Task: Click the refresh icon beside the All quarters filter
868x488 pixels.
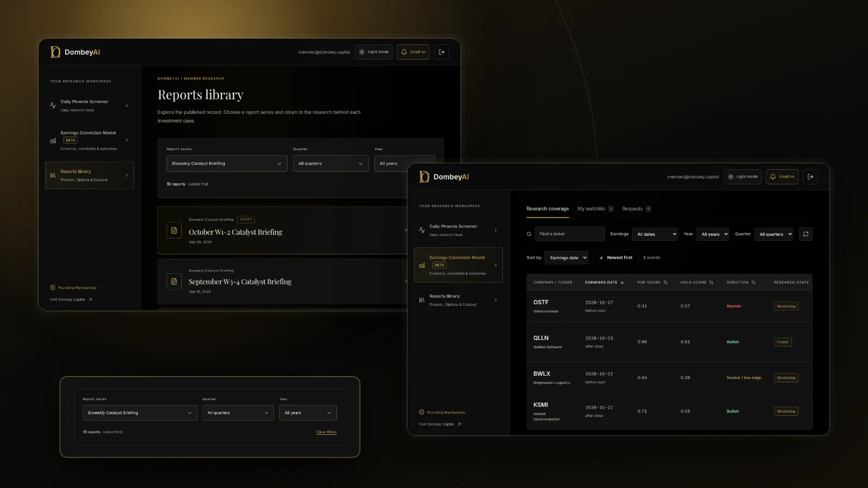Action: 806,234
